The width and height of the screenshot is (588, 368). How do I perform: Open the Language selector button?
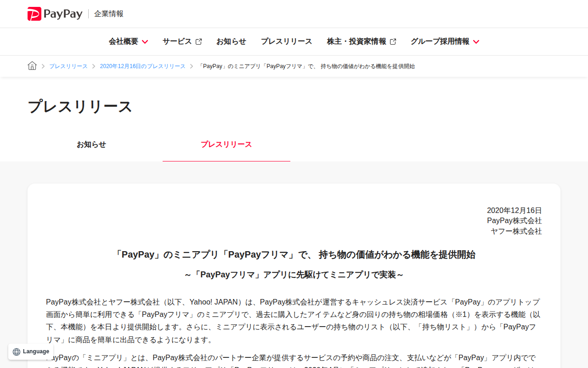pyautogui.click(x=31, y=352)
